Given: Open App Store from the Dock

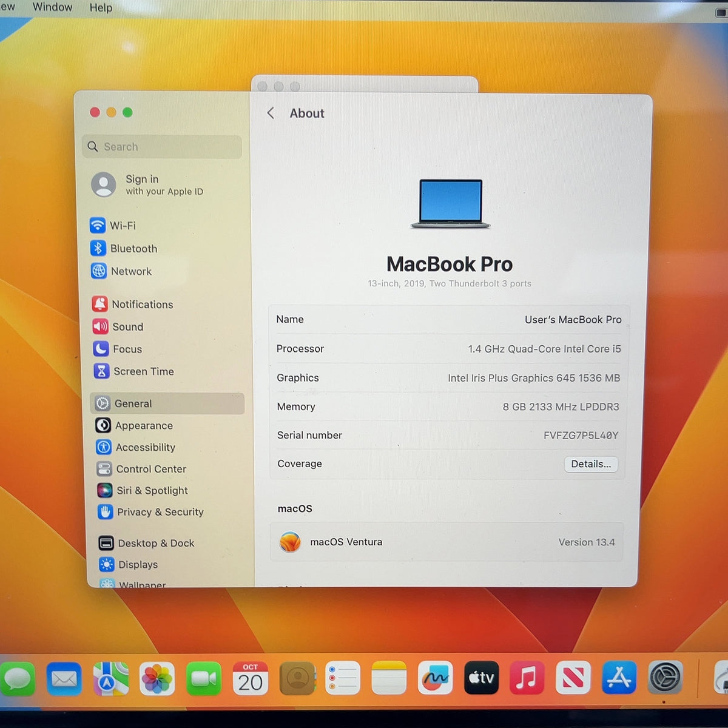Looking at the screenshot, I should [x=619, y=678].
